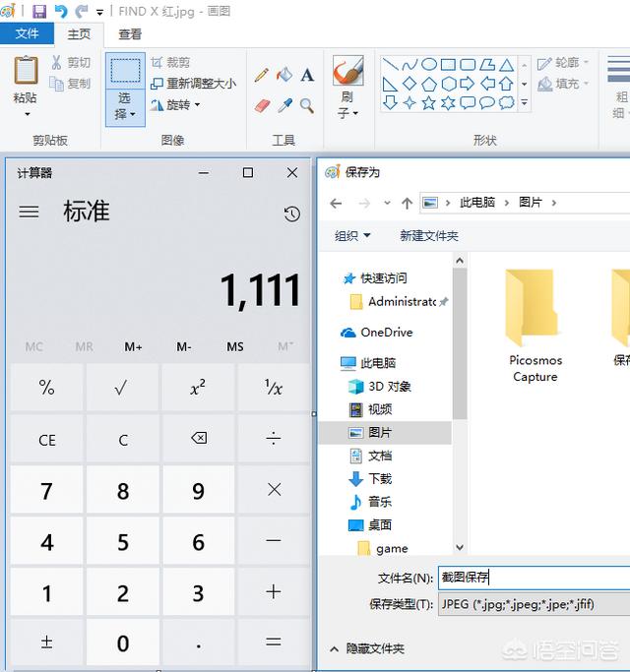Image resolution: width=630 pixels, height=672 pixels.
Task: Go up one folder level in save dialog
Action: [x=407, y=203]
